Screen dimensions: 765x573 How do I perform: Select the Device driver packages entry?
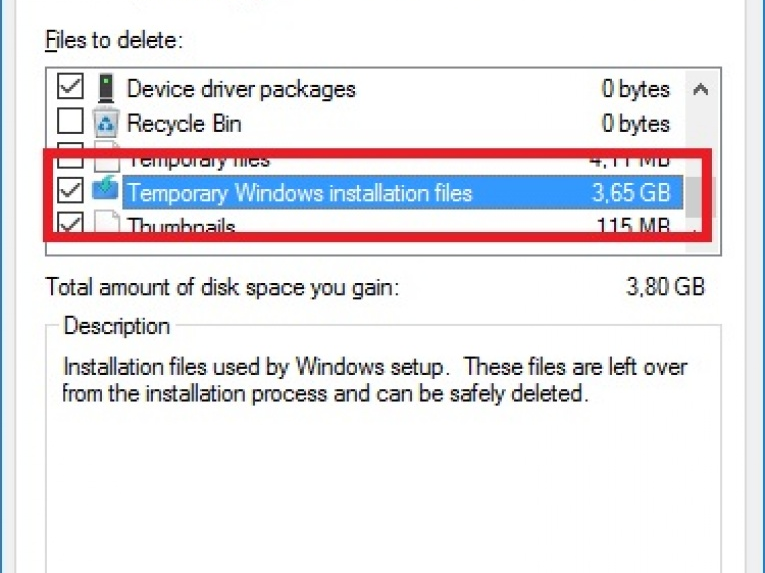241,89
